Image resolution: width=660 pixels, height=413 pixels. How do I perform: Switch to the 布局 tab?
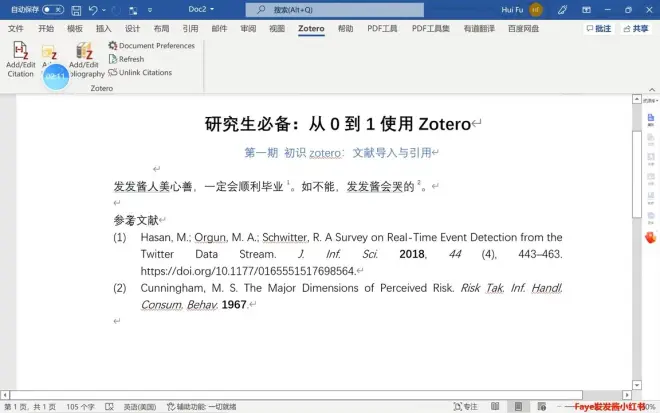[x=161, y=28]
